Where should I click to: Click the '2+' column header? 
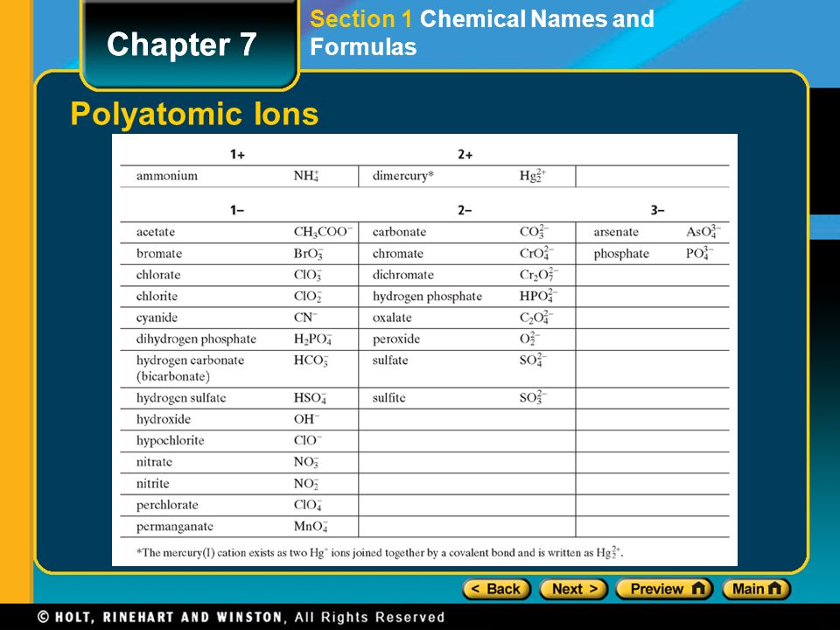tap(465, 155)
